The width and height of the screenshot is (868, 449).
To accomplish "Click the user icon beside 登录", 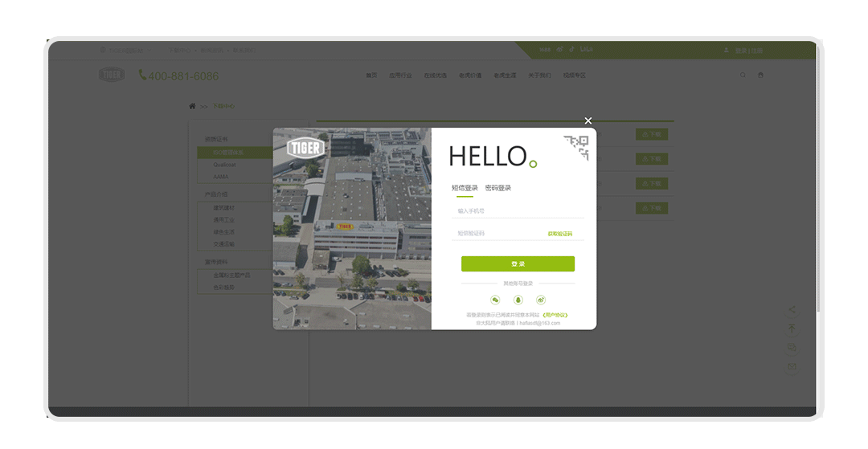I will [727, 50].
